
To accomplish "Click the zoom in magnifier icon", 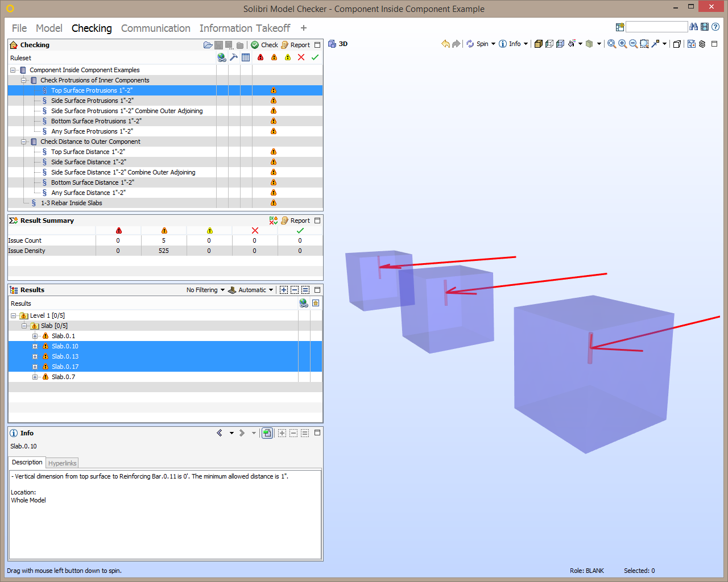I will click(x=622, y=44).
